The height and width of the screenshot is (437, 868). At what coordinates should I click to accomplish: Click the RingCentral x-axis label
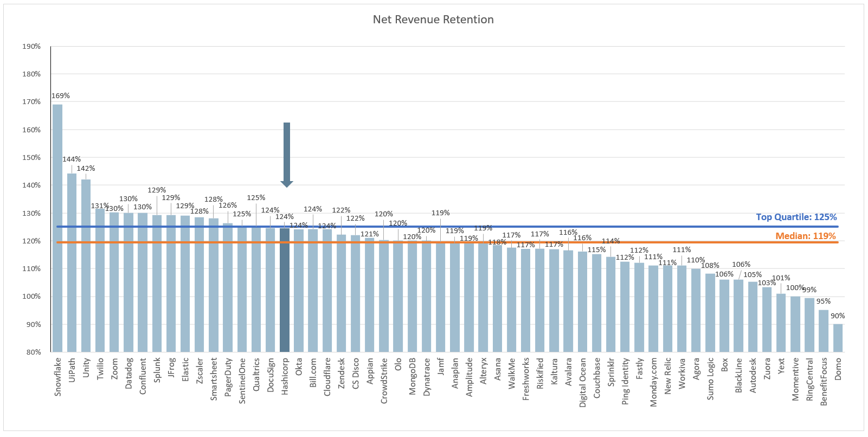pyautogui.click(x=809, y=379)
